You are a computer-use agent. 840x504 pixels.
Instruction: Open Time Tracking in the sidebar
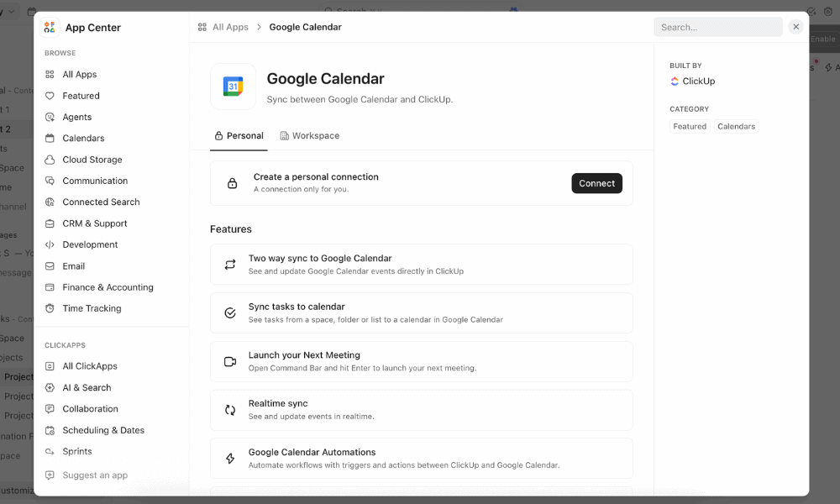click(92, 308)
